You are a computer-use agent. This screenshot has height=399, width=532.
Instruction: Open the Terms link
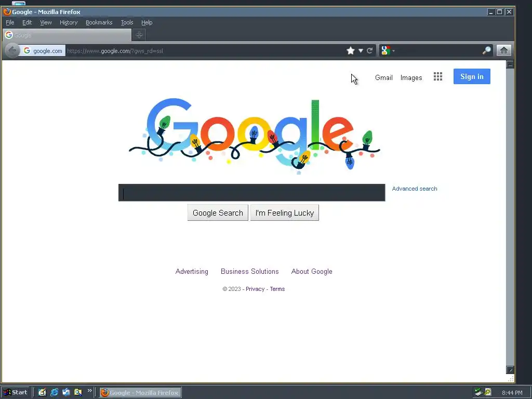277,289
